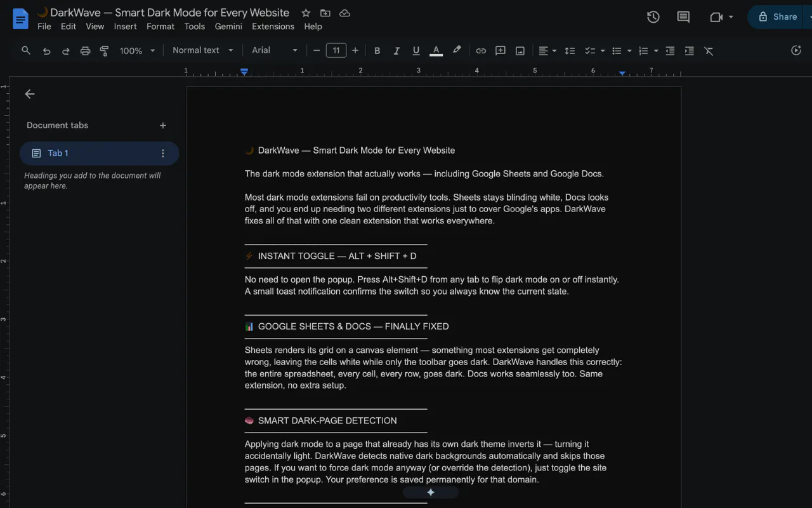Expand the Normal text style dropdown
812x508 pixels.
point(203,50)
